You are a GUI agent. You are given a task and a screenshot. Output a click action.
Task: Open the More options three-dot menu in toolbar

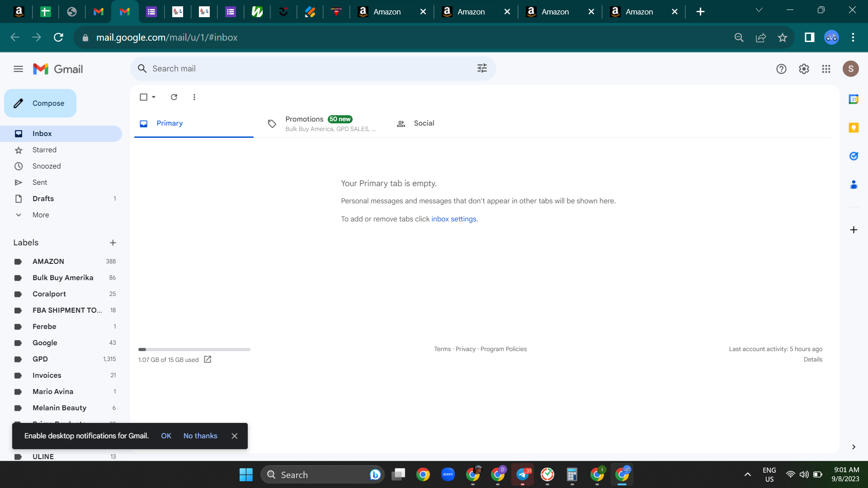(194, 97)
